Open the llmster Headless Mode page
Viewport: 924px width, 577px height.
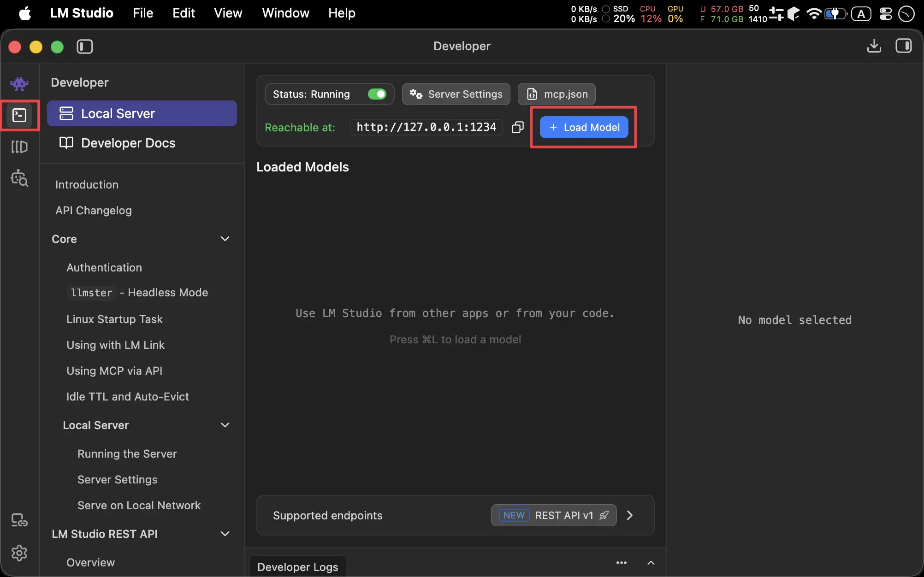[x=138, y=292]
